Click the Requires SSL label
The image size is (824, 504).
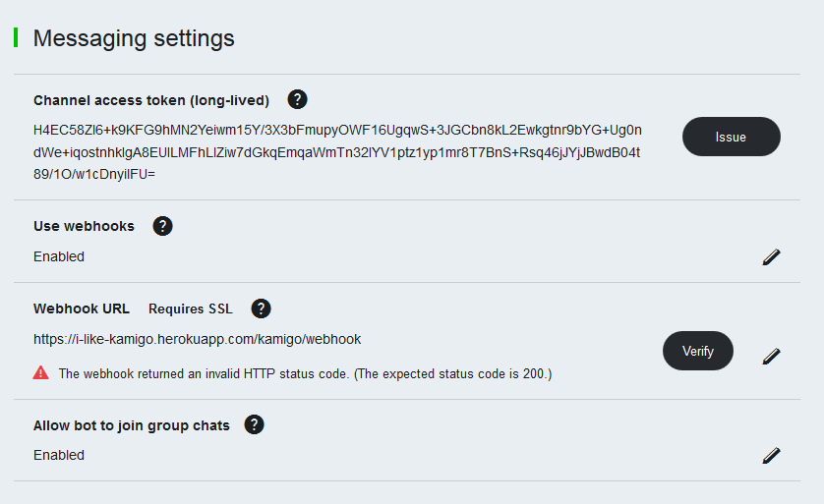pos(191,308)
